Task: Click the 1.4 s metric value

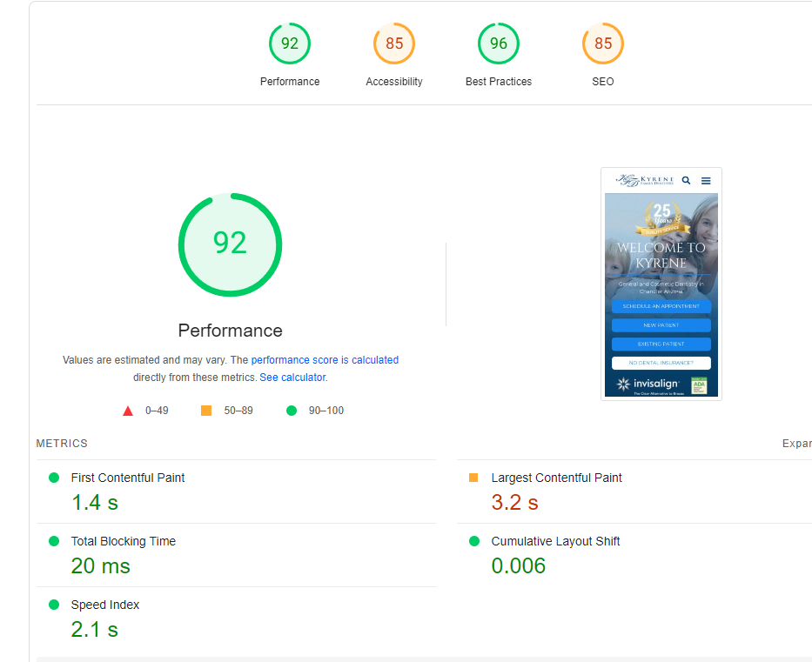Action: 95,503
